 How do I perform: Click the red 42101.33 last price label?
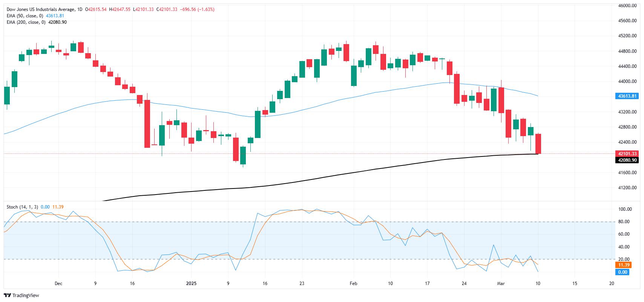point(627,154)
